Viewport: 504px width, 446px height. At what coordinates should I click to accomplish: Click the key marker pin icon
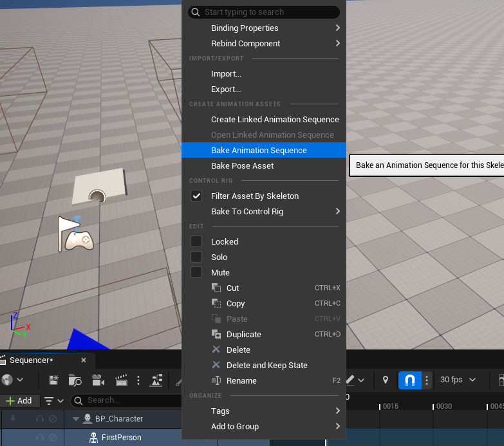386,380
